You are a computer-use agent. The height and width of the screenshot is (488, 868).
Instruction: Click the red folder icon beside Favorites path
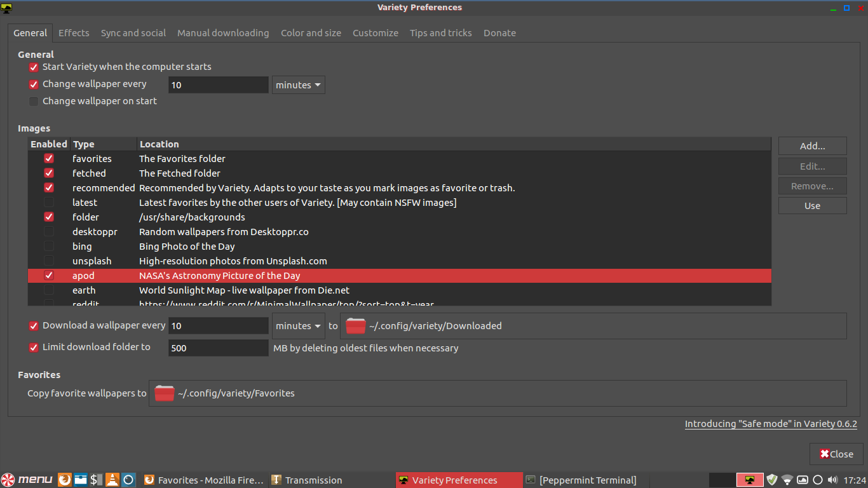[x=164, y=393]
